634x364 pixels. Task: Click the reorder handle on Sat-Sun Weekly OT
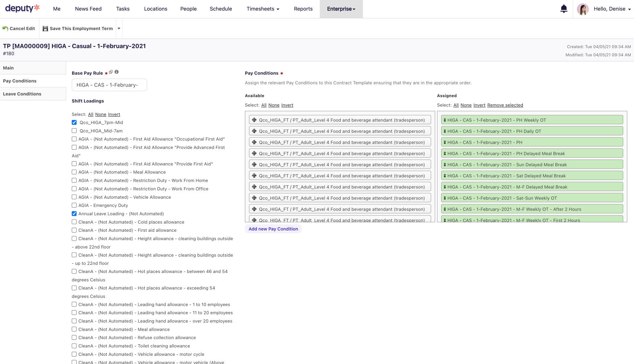[444, 198]
